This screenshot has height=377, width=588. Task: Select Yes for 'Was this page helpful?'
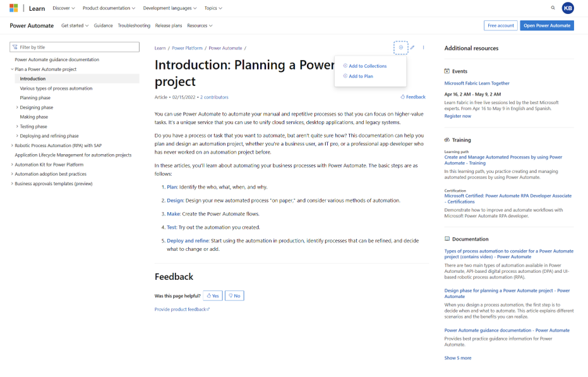pos(212,295)
